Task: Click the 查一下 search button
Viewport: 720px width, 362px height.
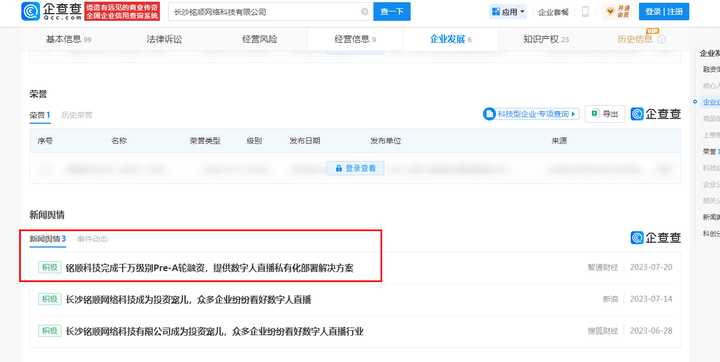Action: 392,11
